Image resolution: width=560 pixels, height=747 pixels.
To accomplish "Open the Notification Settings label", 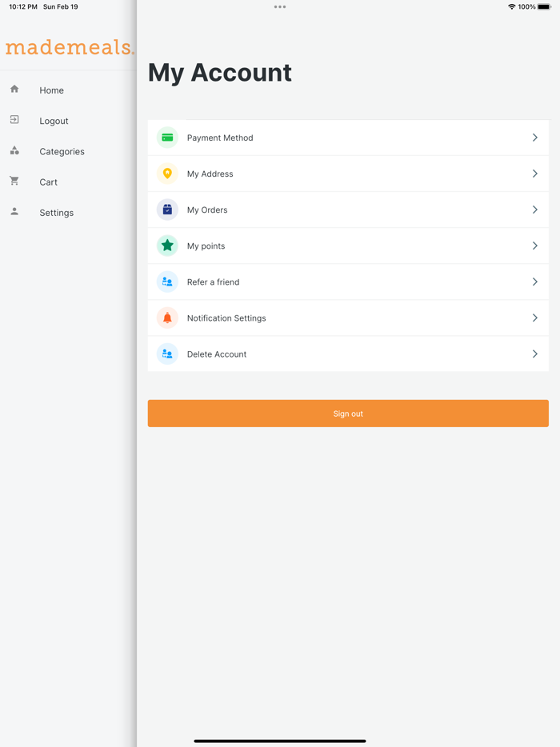I will [x=226, y=318].
